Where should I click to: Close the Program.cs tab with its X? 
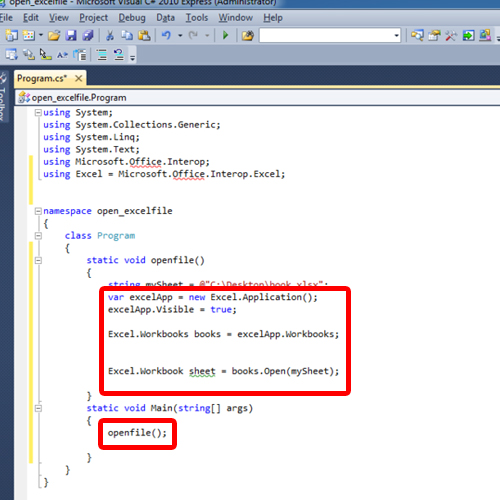[x=79, y=78]
